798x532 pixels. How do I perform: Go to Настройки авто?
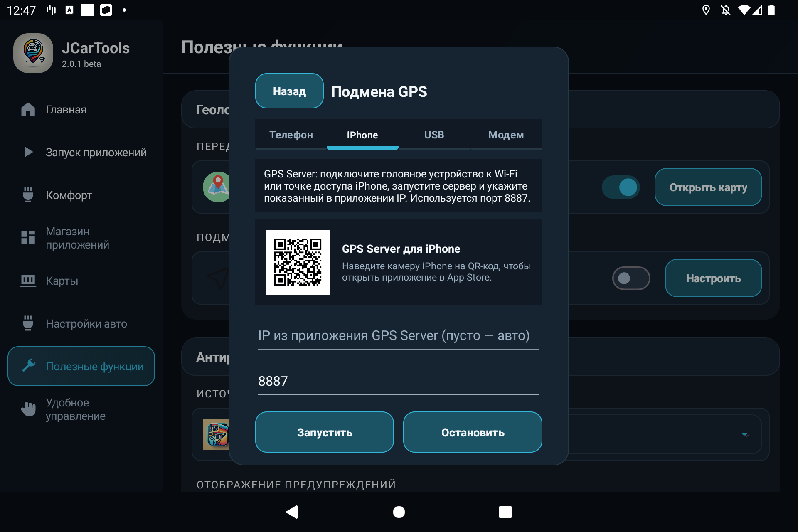click(81, 323)
